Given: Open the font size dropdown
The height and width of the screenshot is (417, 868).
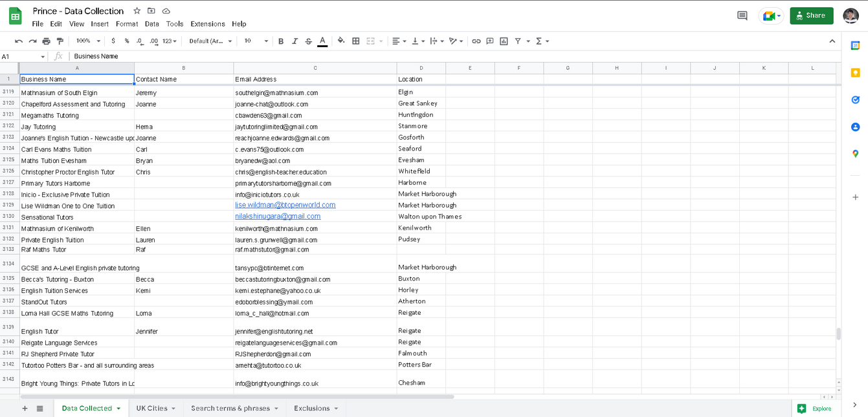Looking at the screenshot, I should point(256,41).
